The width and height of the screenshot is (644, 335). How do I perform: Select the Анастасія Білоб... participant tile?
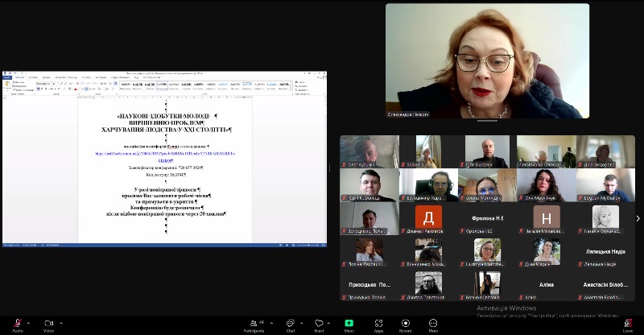(x=605, y=284)
